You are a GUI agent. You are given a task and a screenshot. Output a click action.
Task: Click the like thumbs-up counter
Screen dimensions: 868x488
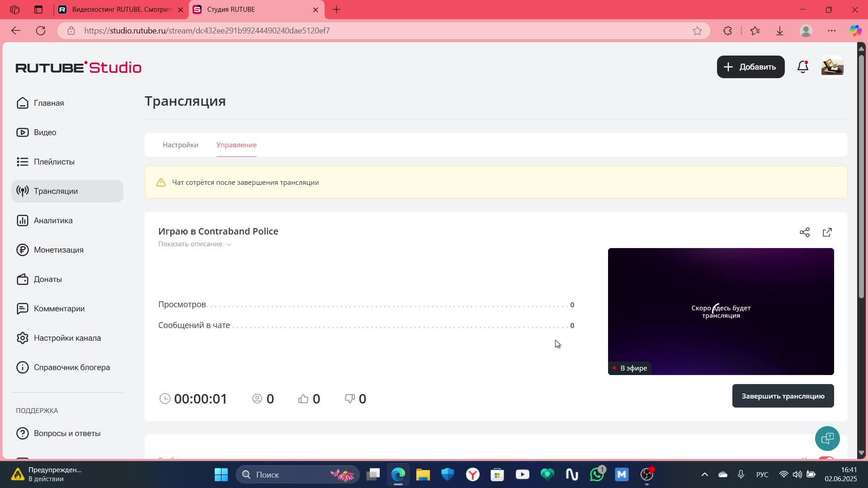[309, 399]
